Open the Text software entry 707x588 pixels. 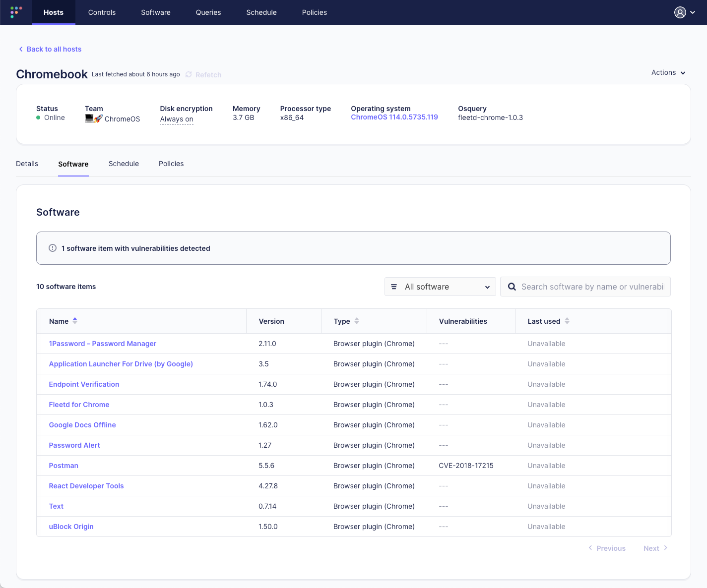click(x=56, y=506)
